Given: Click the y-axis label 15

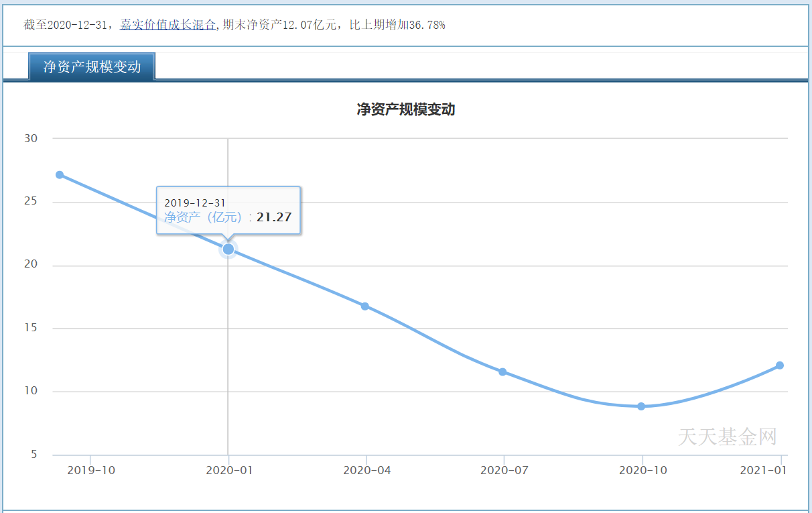Looking at the screenshot, I should point(31,329).
